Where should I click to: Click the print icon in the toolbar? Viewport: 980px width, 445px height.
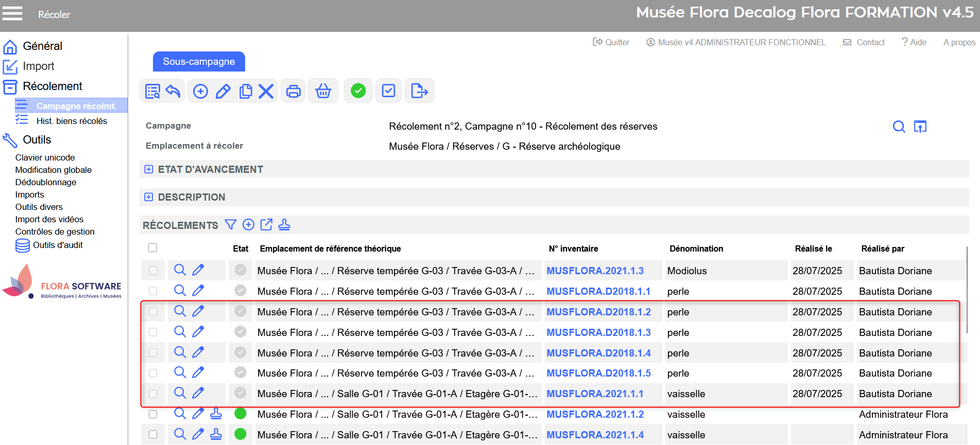click(x=293, y=92)
